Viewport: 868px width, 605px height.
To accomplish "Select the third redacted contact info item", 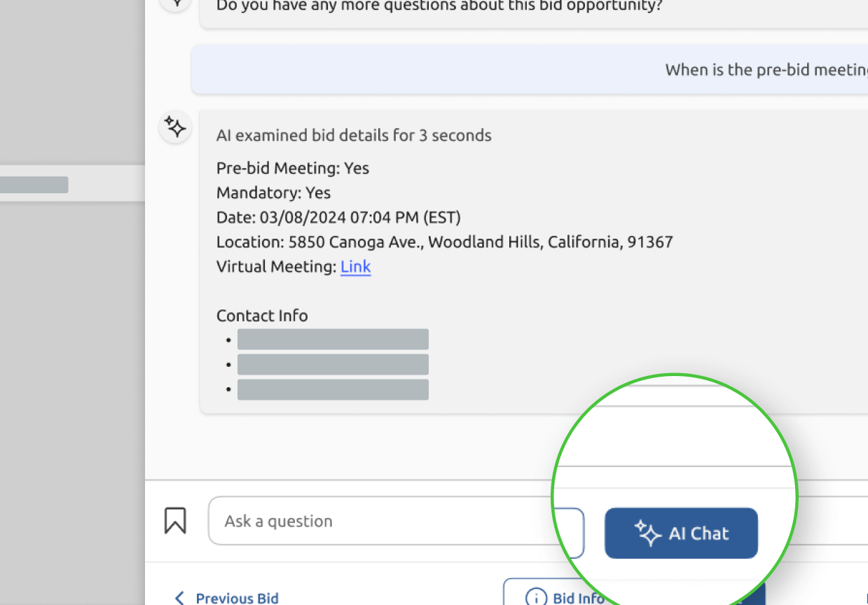I will click(x=333, y=390).
